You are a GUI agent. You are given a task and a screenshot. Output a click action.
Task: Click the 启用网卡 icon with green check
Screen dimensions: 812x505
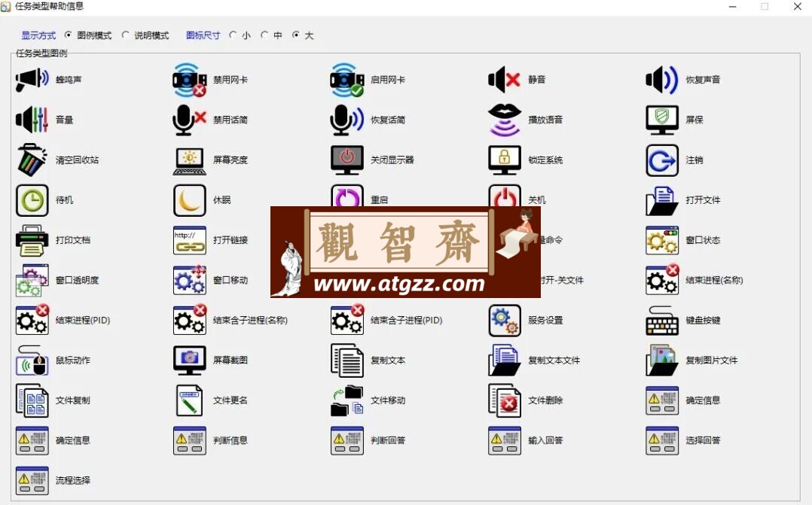pos(347,80)
